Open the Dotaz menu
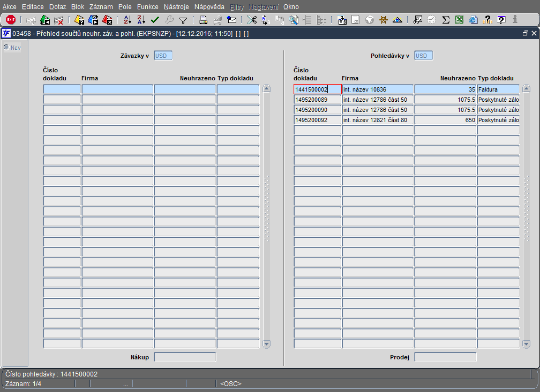This screenshot has width=540, height=392. pyautogui.click(x=57, y=7)
